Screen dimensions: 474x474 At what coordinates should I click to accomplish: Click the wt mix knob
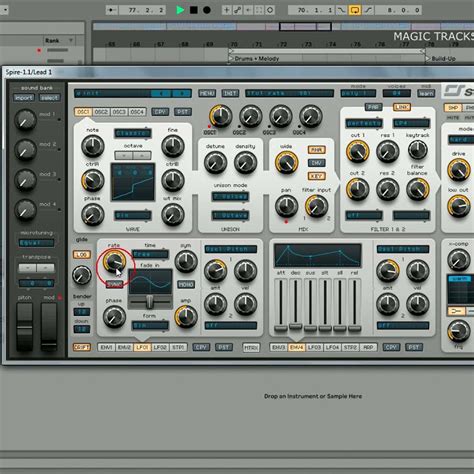point(173,215)
